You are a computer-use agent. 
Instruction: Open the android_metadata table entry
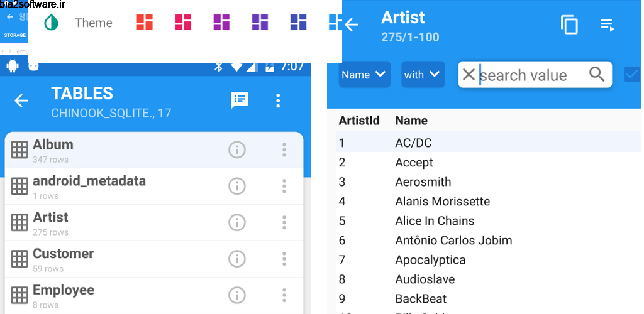pyautogui.click(x=89, y=186)
